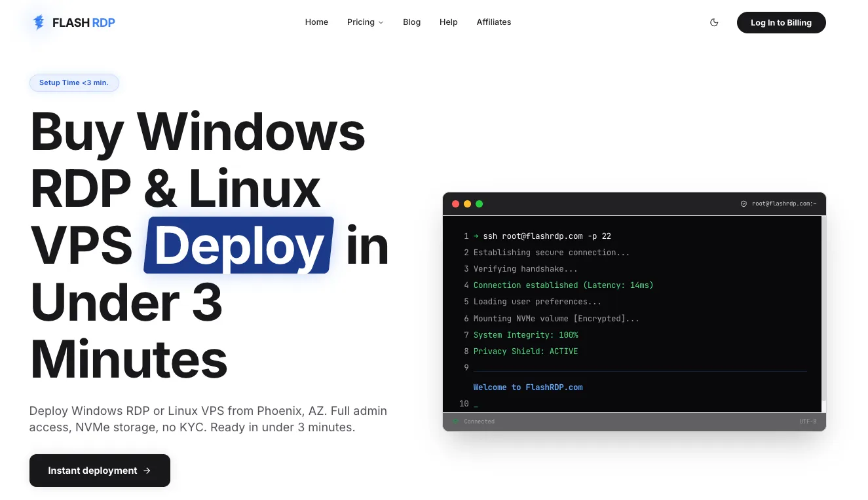Click the UTF-8 label in terminal footer

[x=808, y=421]
